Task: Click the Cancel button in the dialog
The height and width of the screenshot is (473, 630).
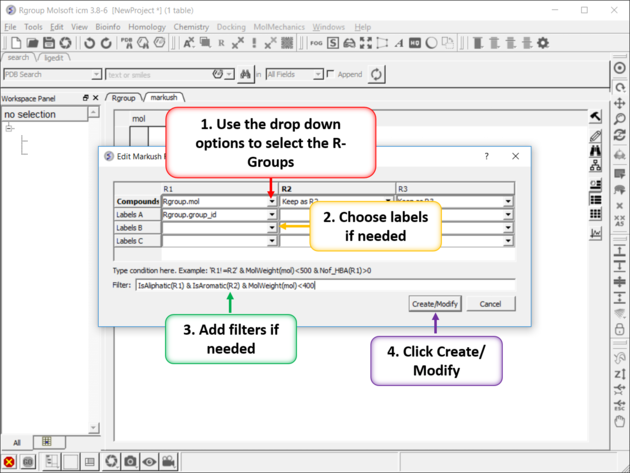Action: tap(490, 304)
